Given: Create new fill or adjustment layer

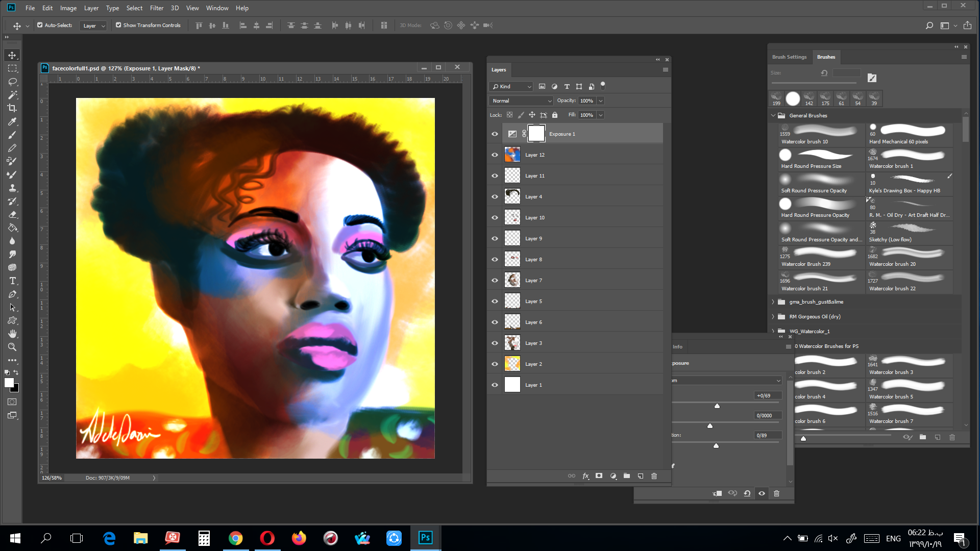Looking at the screenshot, I should pos(613,476).
